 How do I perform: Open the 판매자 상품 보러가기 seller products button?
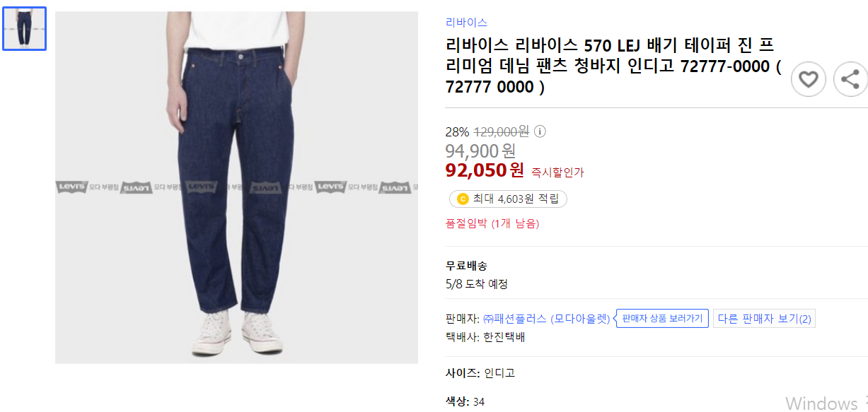(x=661, y=317)
